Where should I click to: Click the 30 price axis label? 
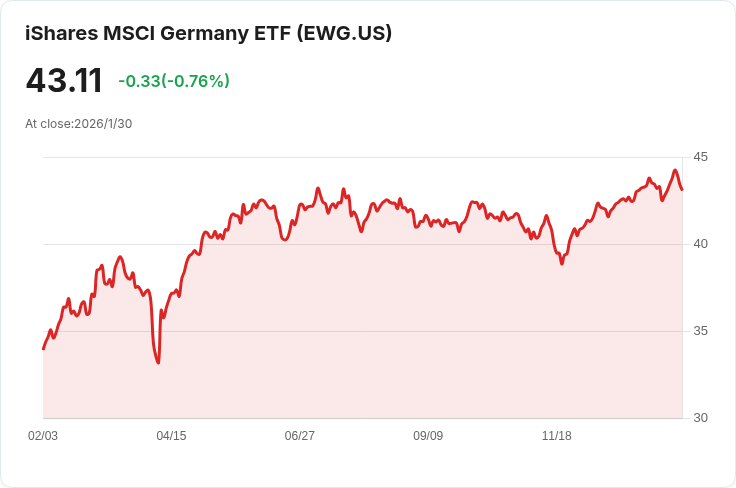click(x=700, y=418)
